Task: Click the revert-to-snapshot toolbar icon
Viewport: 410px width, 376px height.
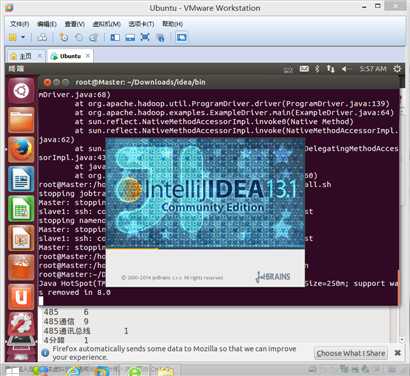Action: (79, 37)
